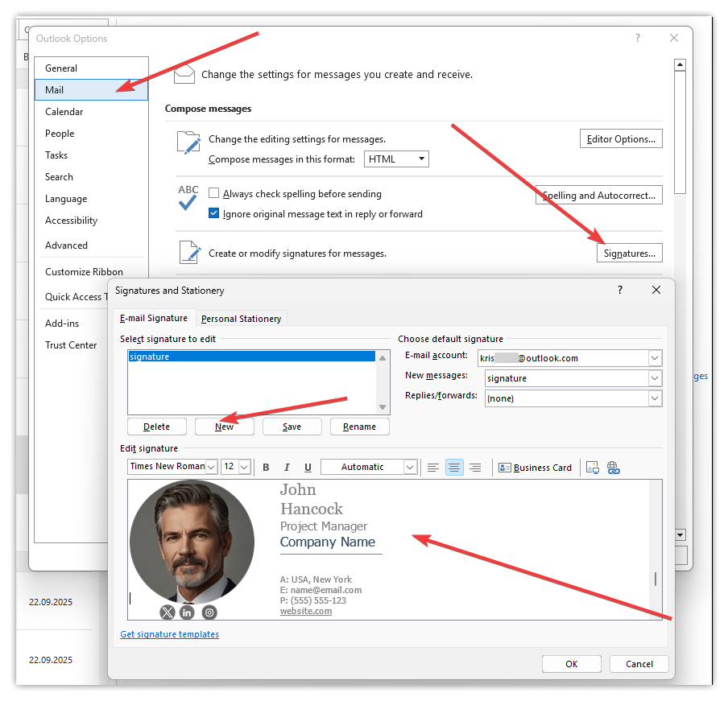Center align the signature text

(x=454, y=468)
